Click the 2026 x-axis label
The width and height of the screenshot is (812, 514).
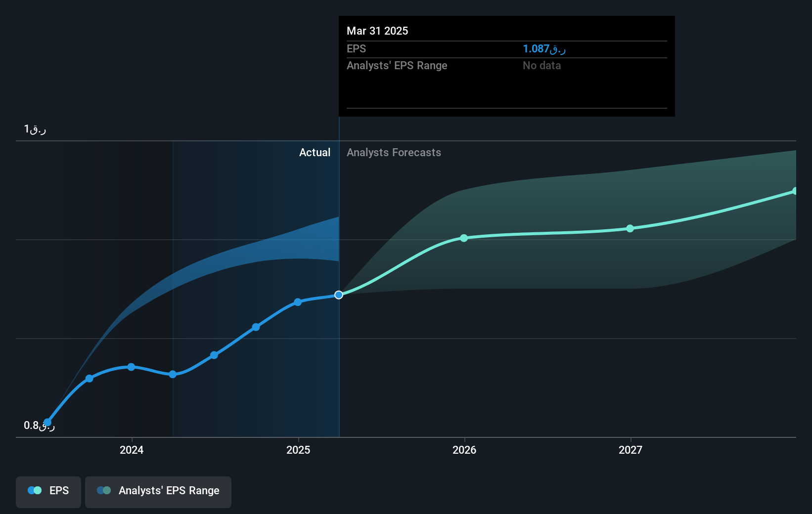click(464, 450)
